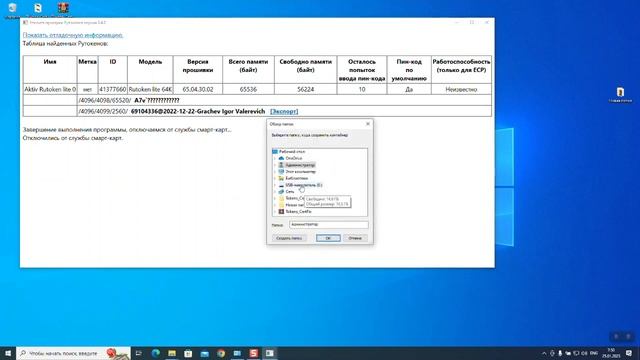
Task: Click the Rutoken lite 64K model cell
Action: 150,89
